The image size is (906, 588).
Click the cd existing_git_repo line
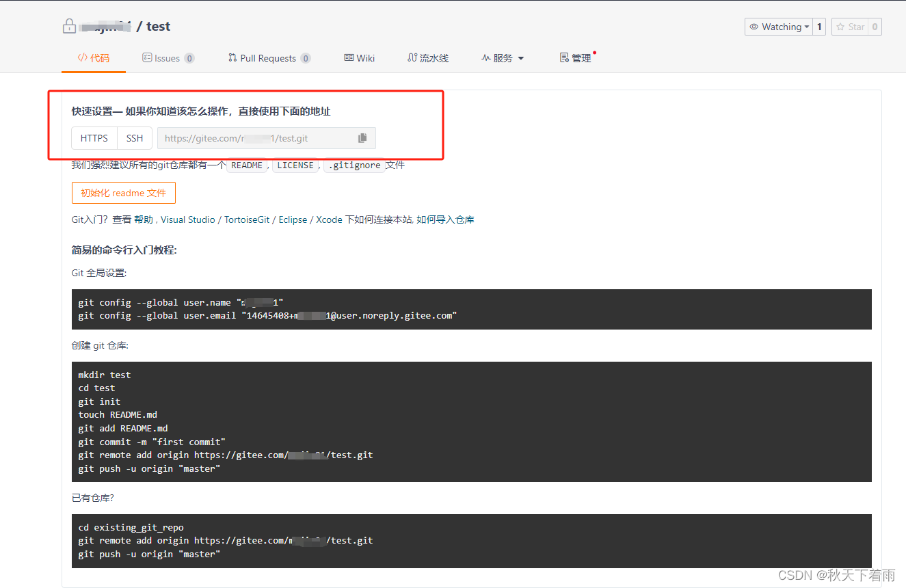131,527
